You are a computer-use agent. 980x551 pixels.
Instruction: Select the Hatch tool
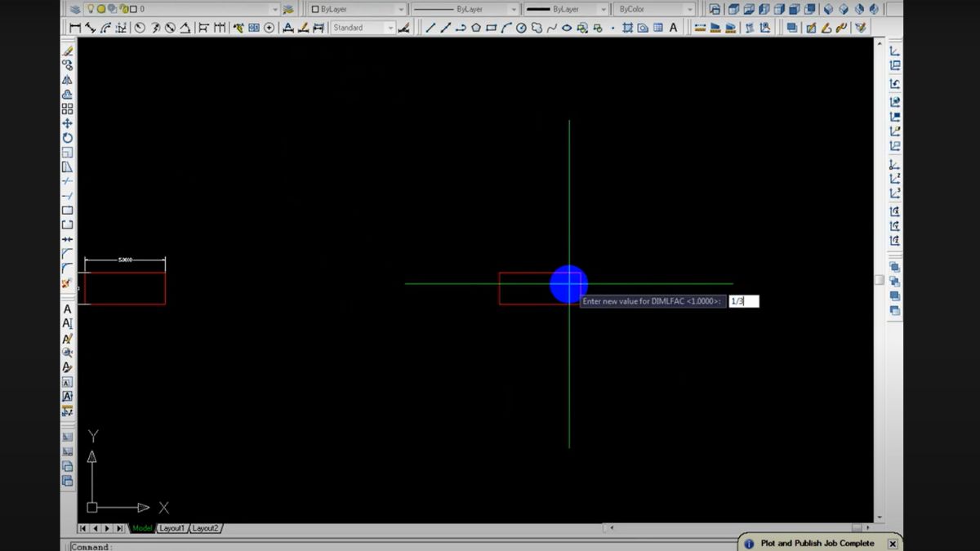coord(627,28)
